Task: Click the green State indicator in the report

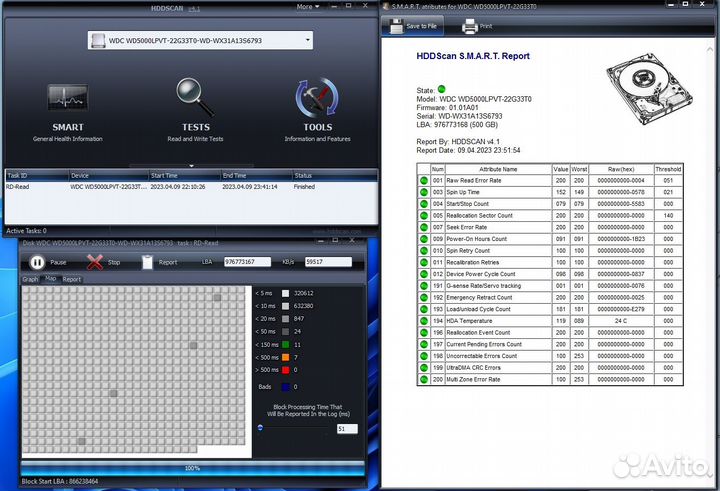Action: [441, 89]
